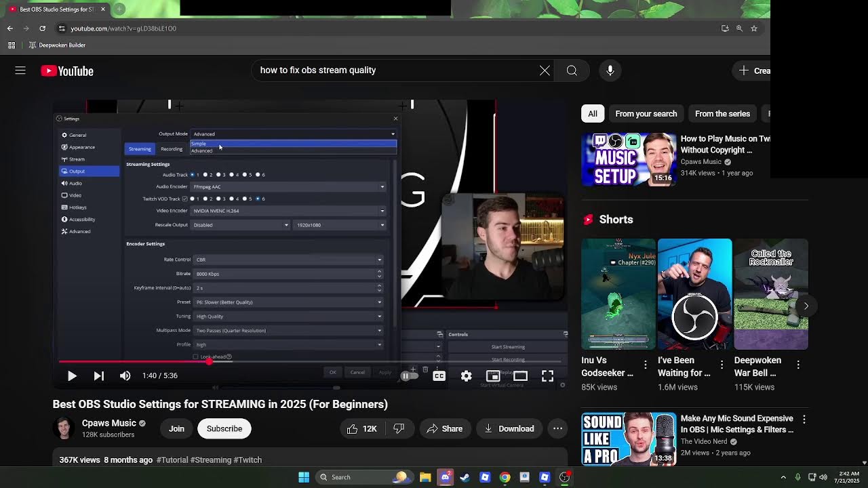The image size is (868, 488).
Task: Open the Music Setup video thumbnail
Action: click(629, 159)
